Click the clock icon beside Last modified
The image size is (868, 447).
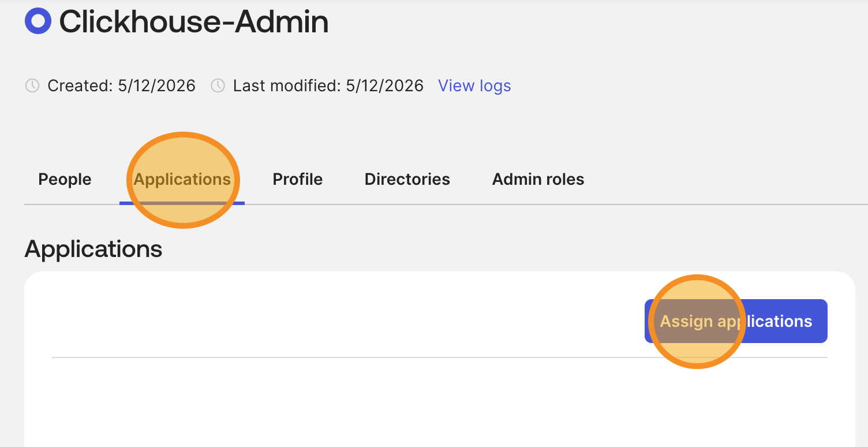point(218,86)
